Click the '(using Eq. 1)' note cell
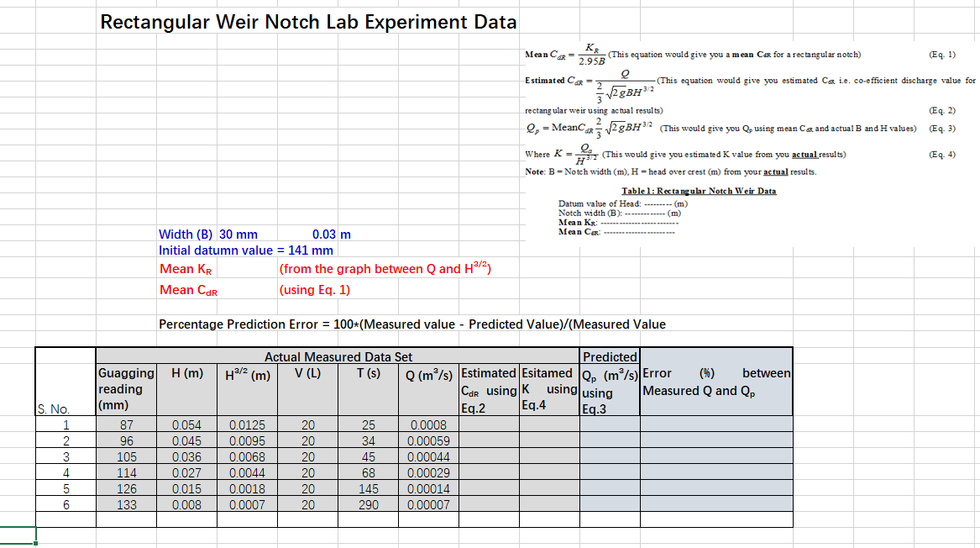 (x=314, y=290)
